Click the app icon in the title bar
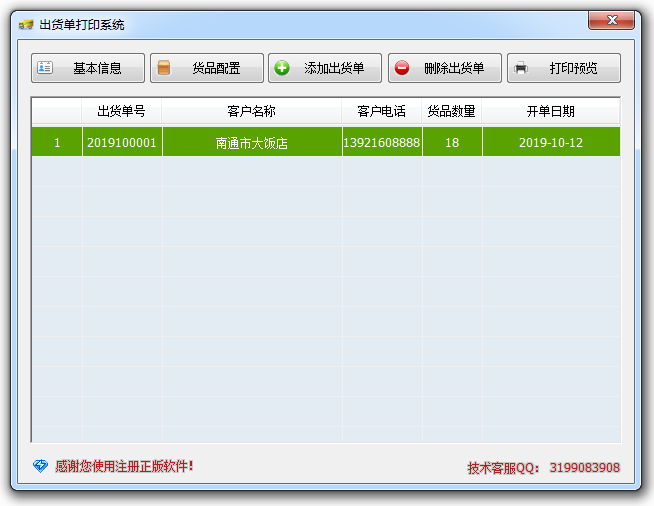 click(26, 25)
